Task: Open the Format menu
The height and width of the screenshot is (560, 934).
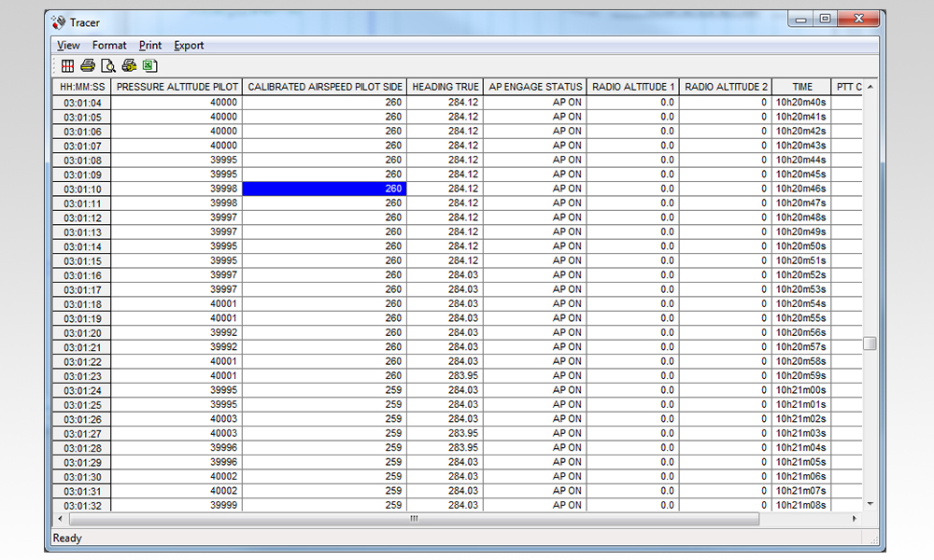Action: [x=109, y=45]
